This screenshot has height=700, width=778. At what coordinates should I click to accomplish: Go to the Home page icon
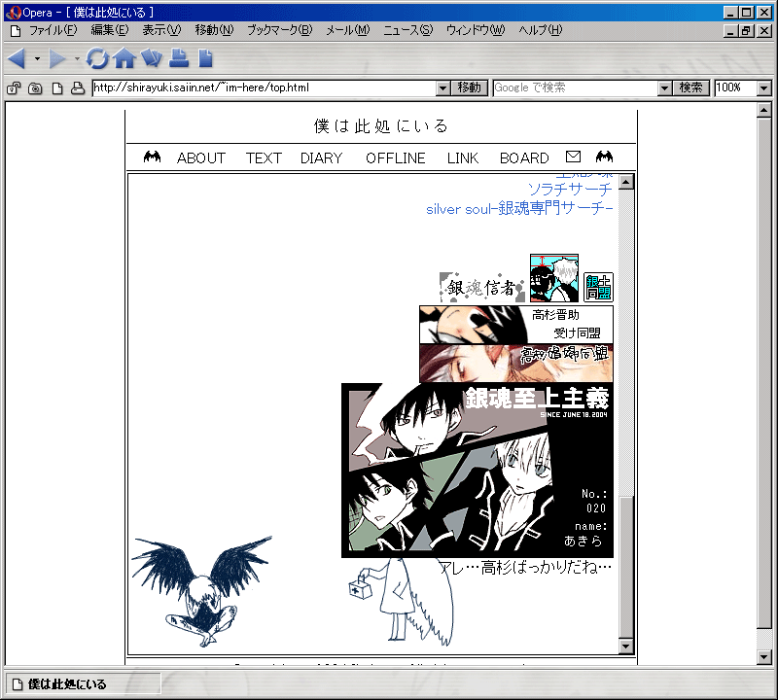[x=124, y=58]
